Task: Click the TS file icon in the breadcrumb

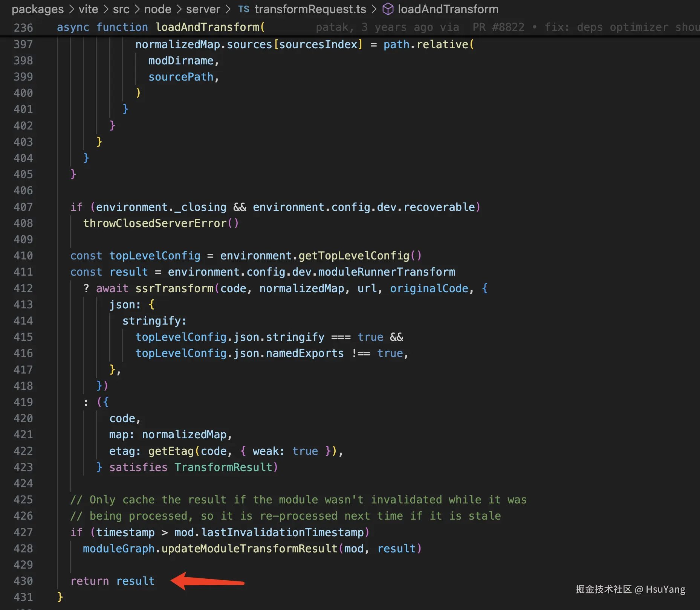Action: 243,9
